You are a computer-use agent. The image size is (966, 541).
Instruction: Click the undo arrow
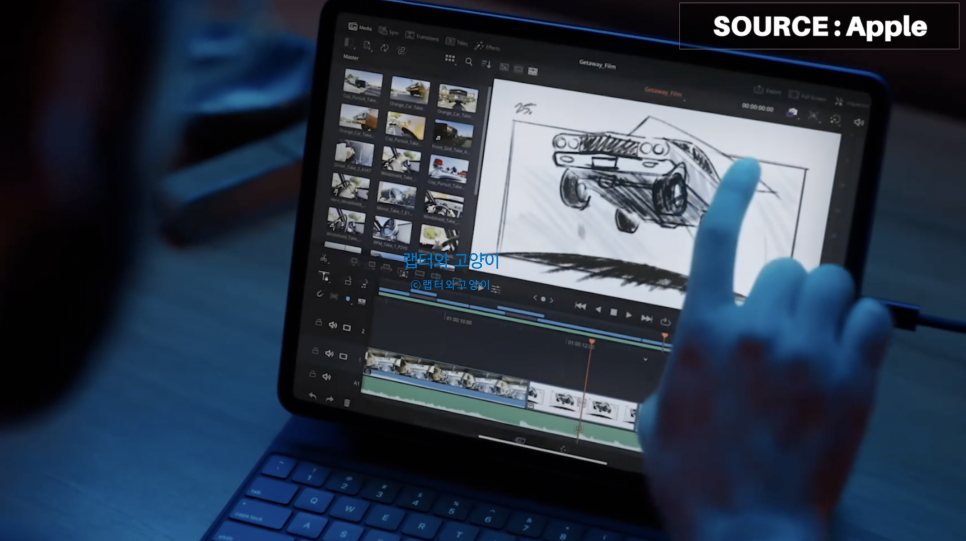tap(312, 396)
